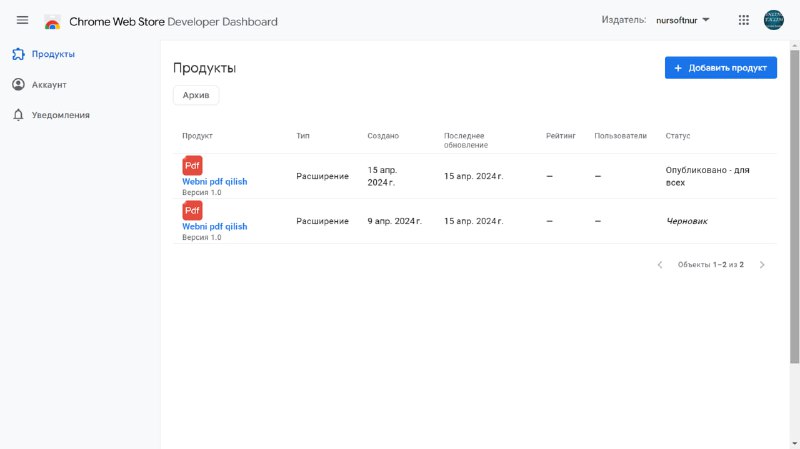The height and width of the screenshot is (449, 800).
Task: Click the Уведомления bell icon in sidebar
Action: coord(18,115)
